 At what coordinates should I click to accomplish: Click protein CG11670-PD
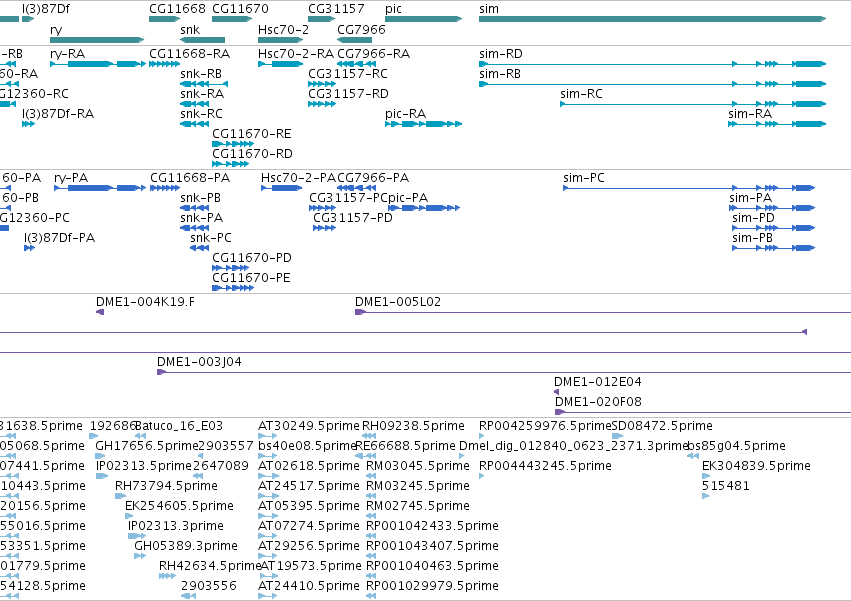click(x=231, y=268)
